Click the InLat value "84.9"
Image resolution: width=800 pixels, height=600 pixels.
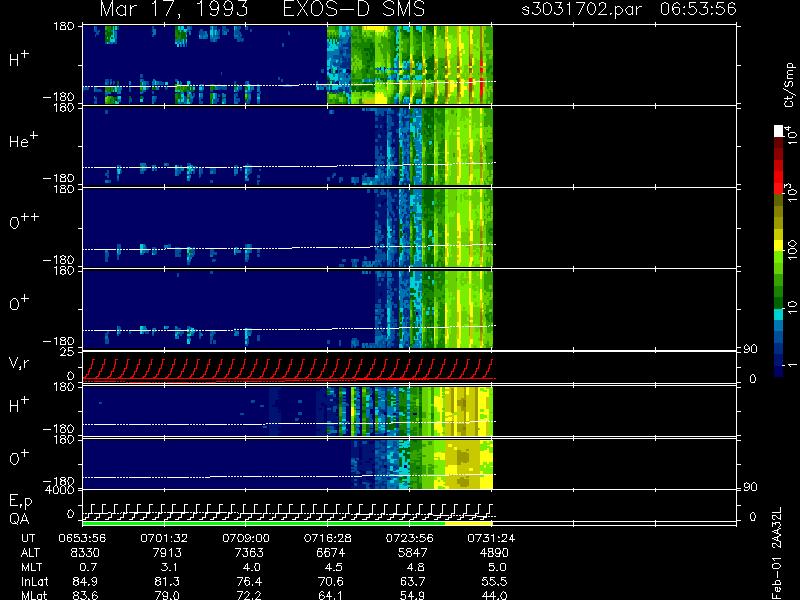[x=85, y=581]
